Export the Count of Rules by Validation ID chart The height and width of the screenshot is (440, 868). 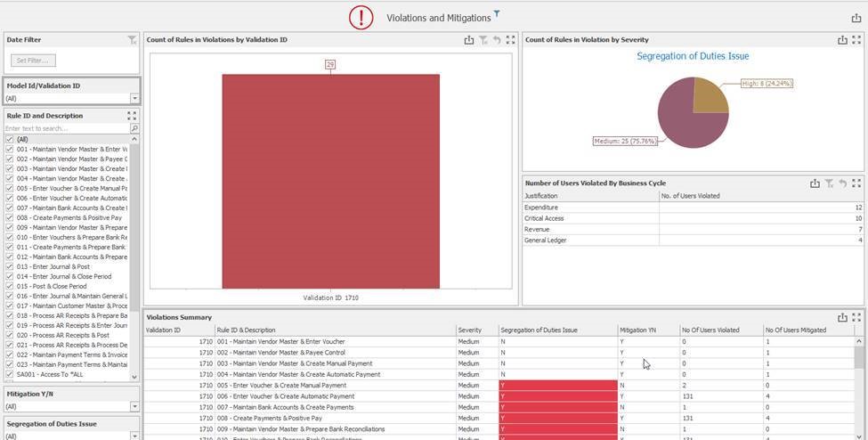469,40
